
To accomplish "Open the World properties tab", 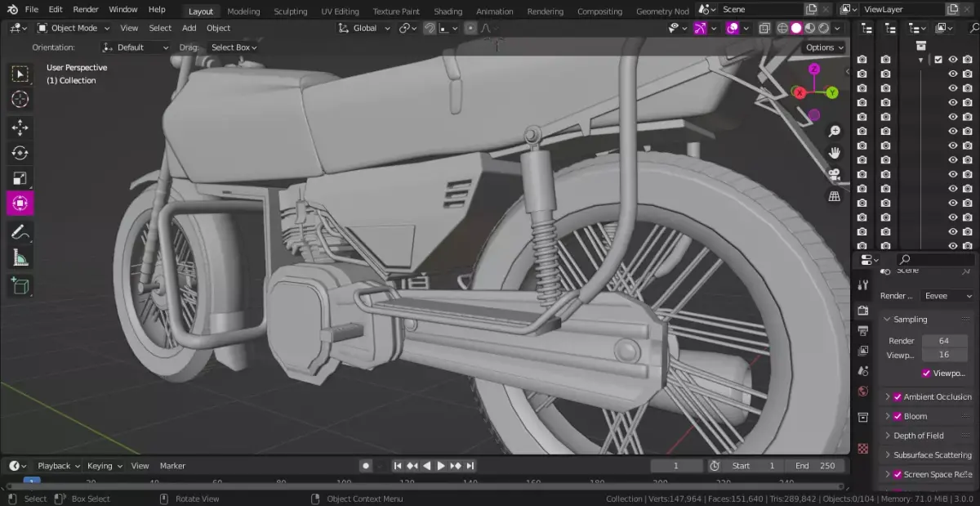I will (863, 391).
